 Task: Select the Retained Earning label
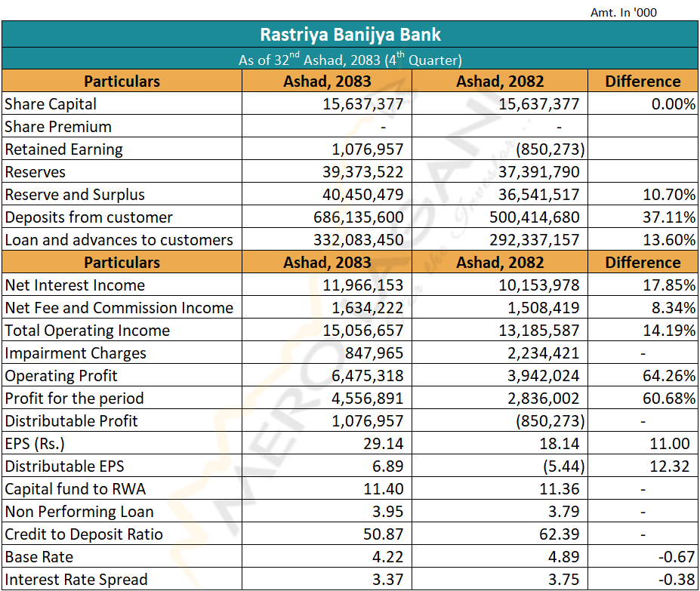(64, 149)
